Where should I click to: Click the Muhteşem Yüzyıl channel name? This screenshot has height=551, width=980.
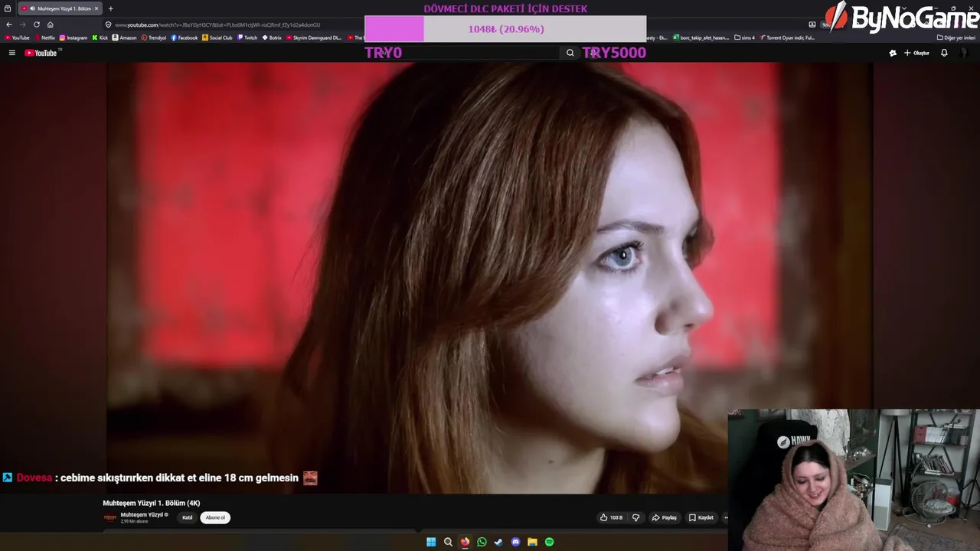[142, 515]
